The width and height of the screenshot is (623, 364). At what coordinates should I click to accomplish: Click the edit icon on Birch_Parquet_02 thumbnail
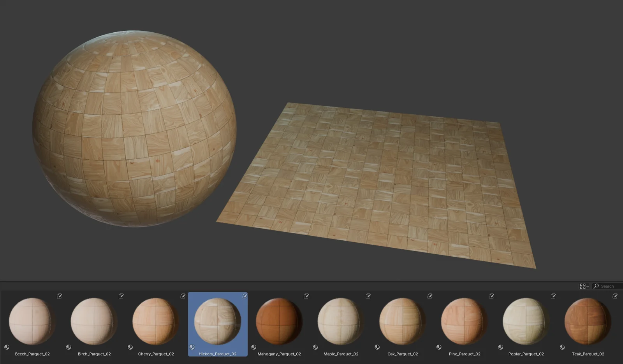pyautogui.click(x=121, y=296)
